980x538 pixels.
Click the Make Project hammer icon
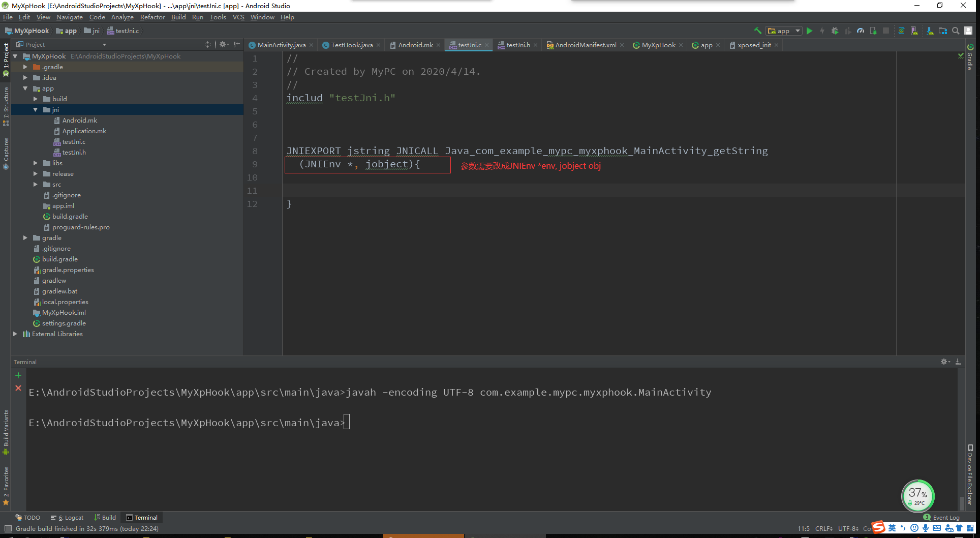[x=758, y=31]
